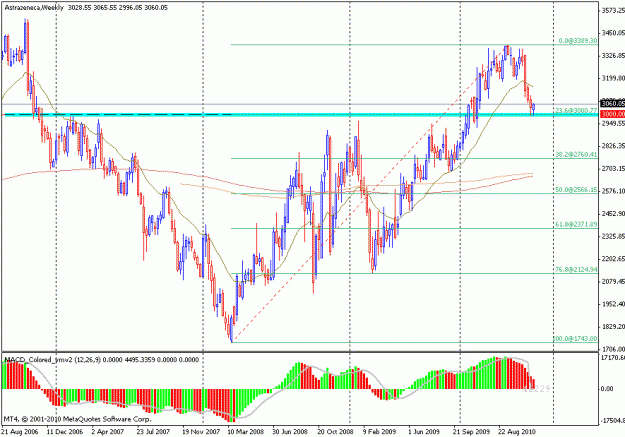Viewport: 625px width, 437px height.
Task: Click the 2325.85 price axis value
Action: (613, 236)
